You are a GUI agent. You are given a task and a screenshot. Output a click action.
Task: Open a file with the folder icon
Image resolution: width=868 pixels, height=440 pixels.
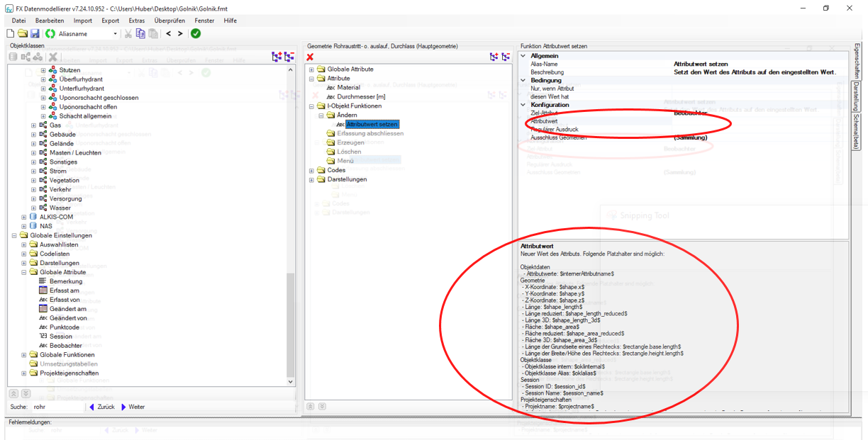click(x=23, y=33)
